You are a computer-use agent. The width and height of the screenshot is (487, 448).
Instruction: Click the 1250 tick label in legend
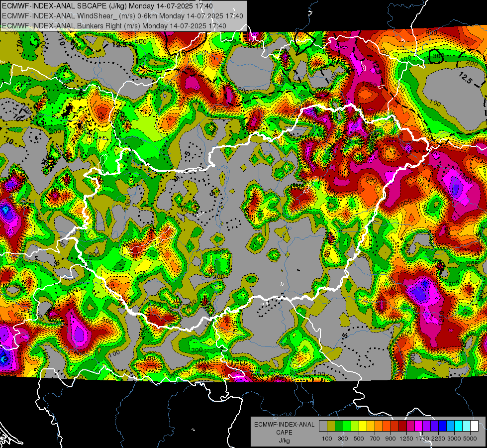tap(406, 439)
